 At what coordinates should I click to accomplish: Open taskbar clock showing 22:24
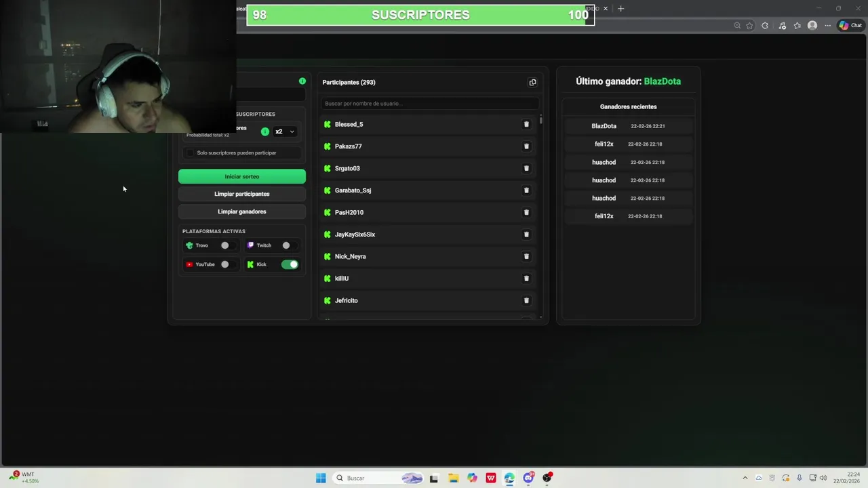point(846,478)
